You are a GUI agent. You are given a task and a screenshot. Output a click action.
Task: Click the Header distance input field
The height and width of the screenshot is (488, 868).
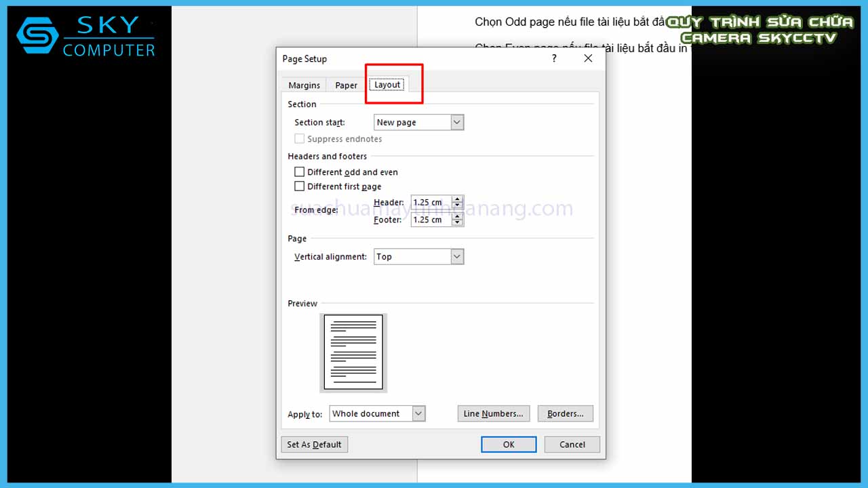click(x=430, y=203)
